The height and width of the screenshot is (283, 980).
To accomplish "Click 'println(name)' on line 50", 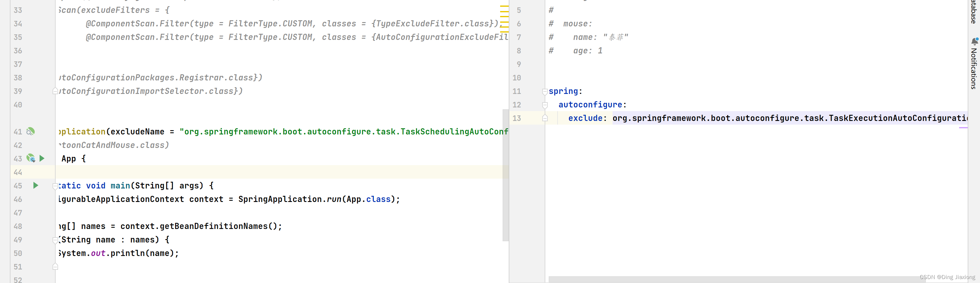I will coord(142,253).
